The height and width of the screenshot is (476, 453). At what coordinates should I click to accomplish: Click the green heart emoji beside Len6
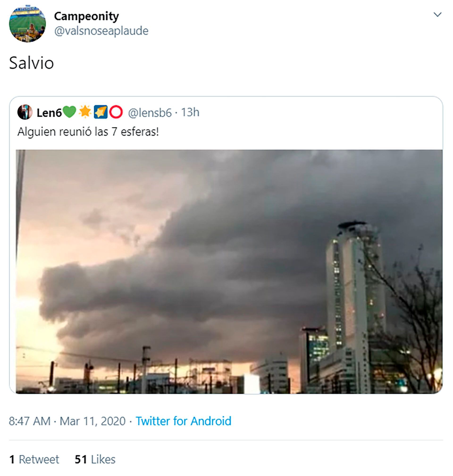pos(69,112)
